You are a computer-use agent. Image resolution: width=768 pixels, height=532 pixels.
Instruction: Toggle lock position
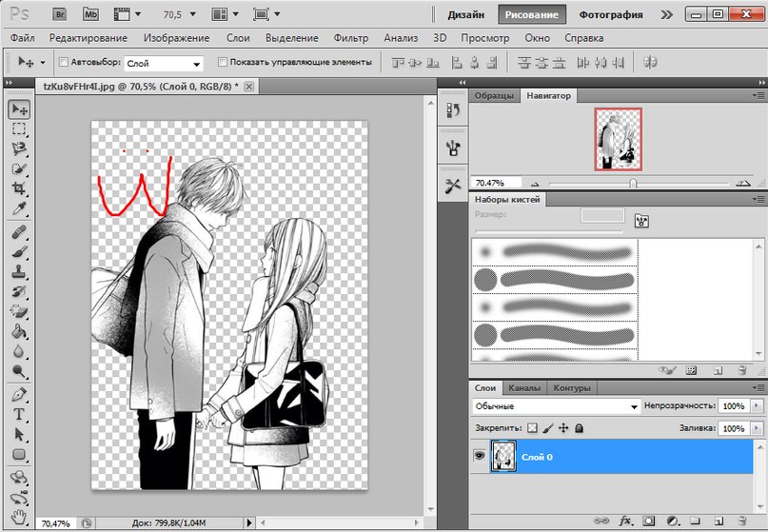[563, 428]
